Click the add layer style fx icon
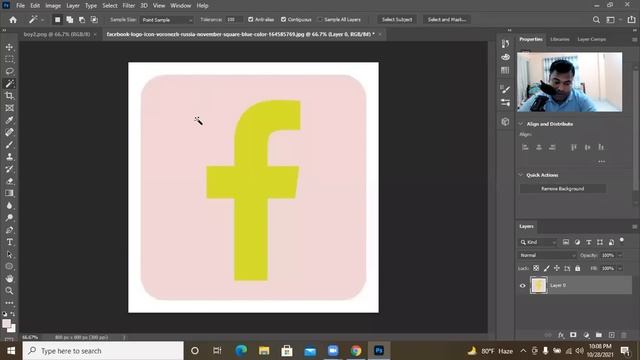Image resolution: width=640 pixels, height=360 pixels. click(x=561, y=335)
